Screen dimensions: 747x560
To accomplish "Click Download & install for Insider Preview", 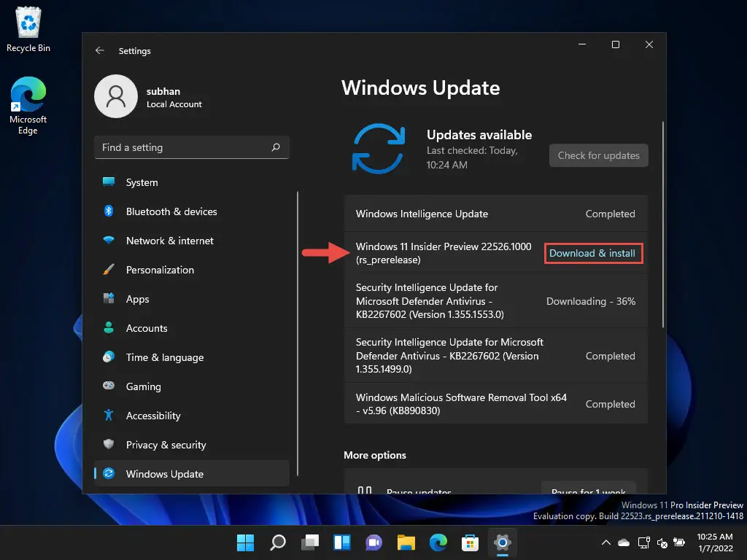I will pyautogui.click(x=592, y=253).
